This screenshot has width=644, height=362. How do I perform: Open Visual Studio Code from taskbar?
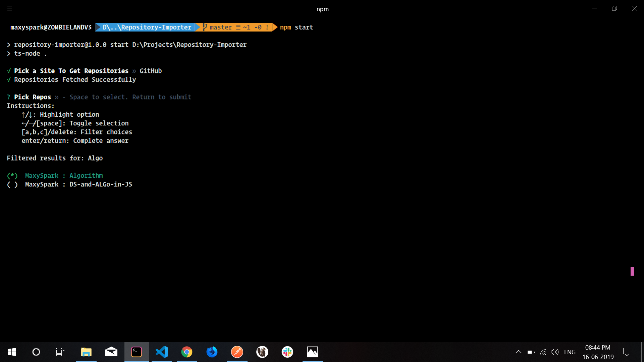[x=162, y=352]
